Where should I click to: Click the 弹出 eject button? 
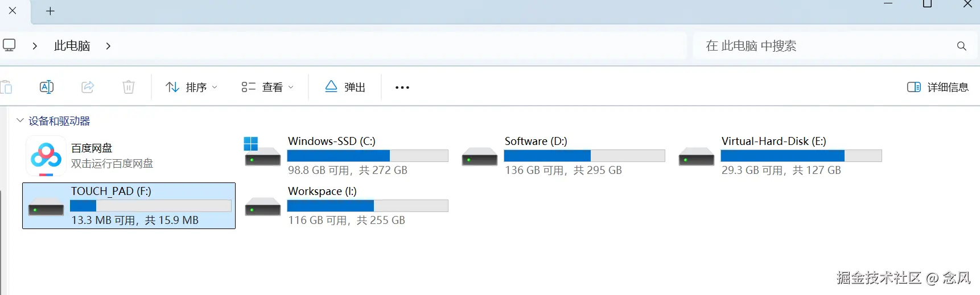(x=345, y=87)
